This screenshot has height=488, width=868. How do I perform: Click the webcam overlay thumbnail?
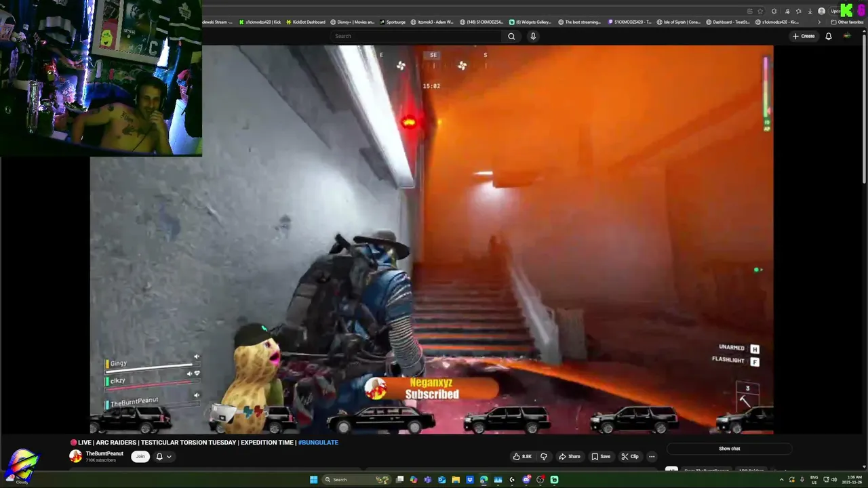(101, 78)
